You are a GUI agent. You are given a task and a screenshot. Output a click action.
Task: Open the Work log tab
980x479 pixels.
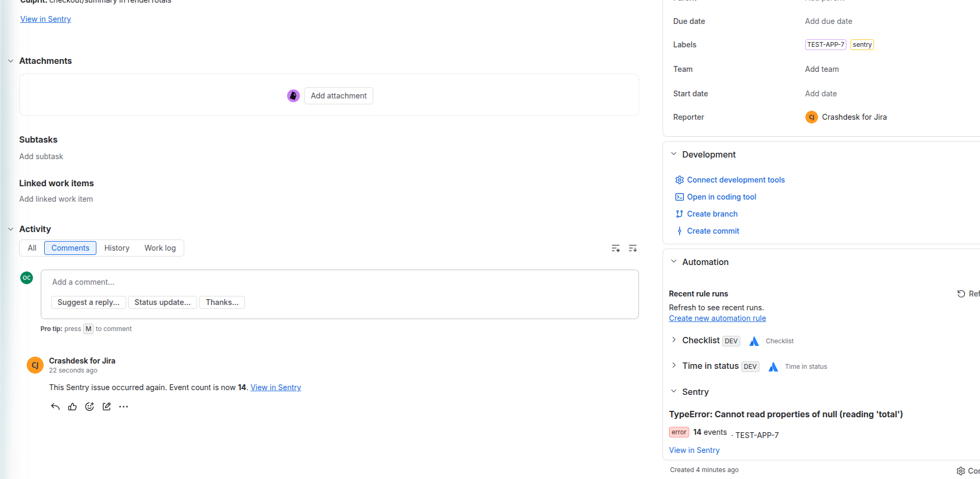160,248
